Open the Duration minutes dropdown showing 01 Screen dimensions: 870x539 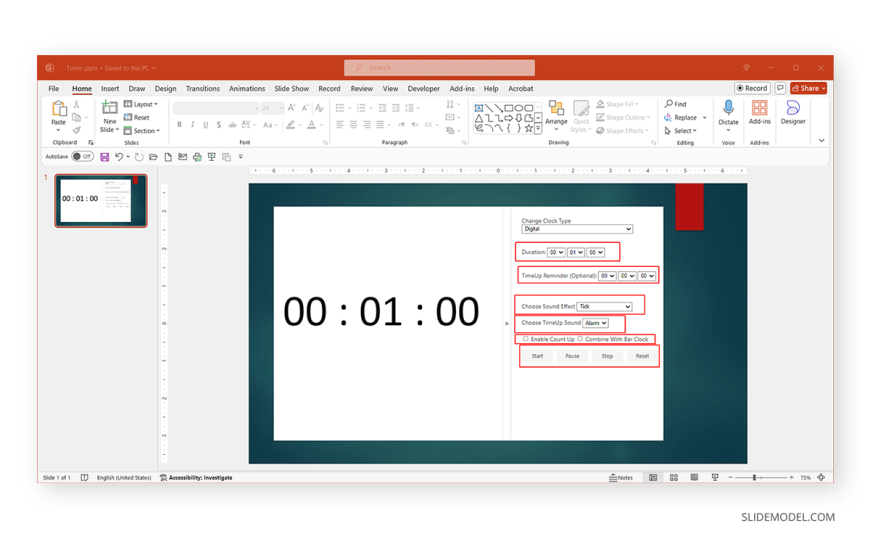[576, 253]
